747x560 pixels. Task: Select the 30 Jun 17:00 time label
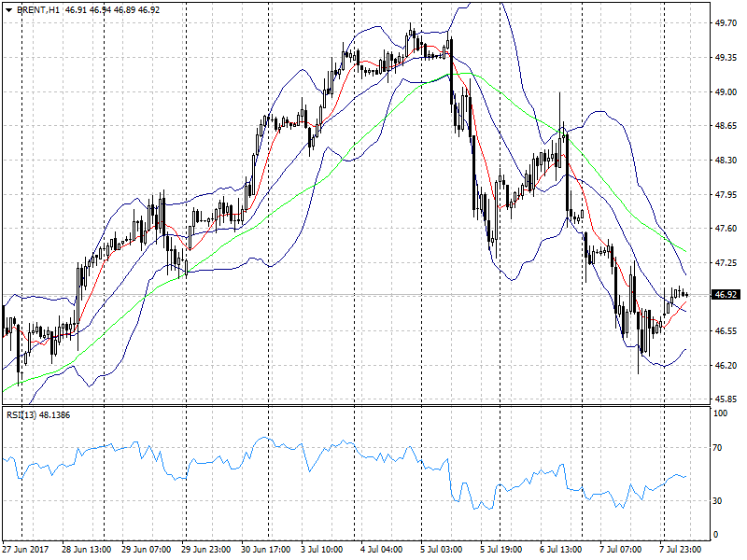268,549
